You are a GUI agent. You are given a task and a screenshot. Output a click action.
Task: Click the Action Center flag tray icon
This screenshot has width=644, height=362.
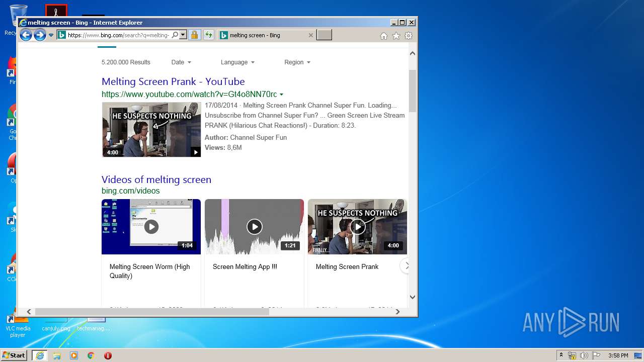(596, 355)
